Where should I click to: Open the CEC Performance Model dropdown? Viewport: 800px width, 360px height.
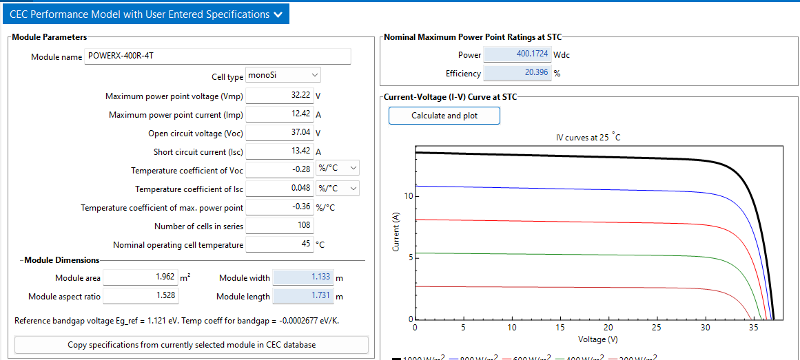click(146, 14)
